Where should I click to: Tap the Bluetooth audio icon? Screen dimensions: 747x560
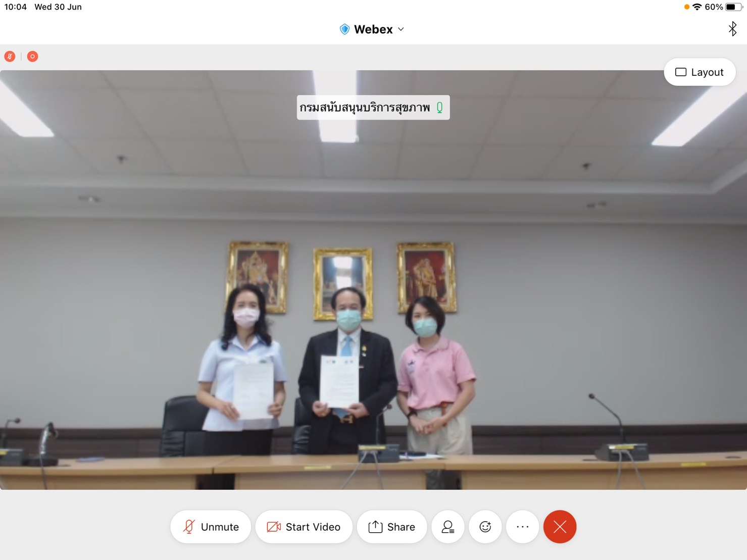(732, 29)
